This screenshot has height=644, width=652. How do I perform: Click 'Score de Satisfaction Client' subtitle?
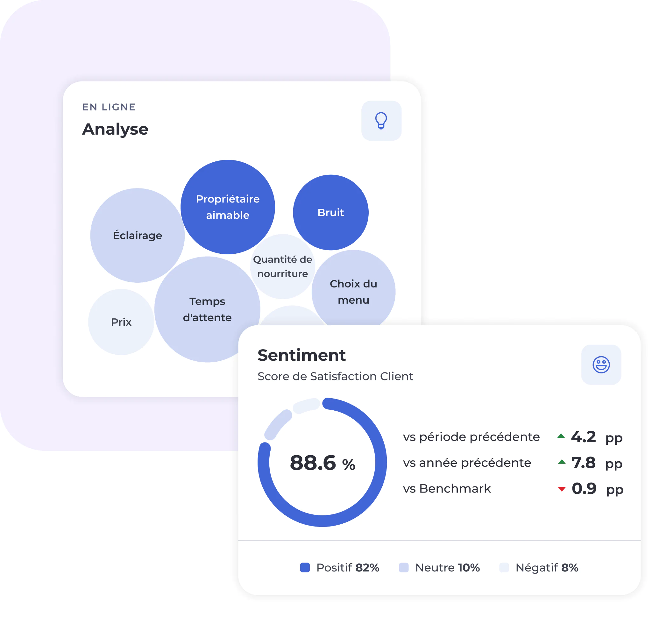335,376
